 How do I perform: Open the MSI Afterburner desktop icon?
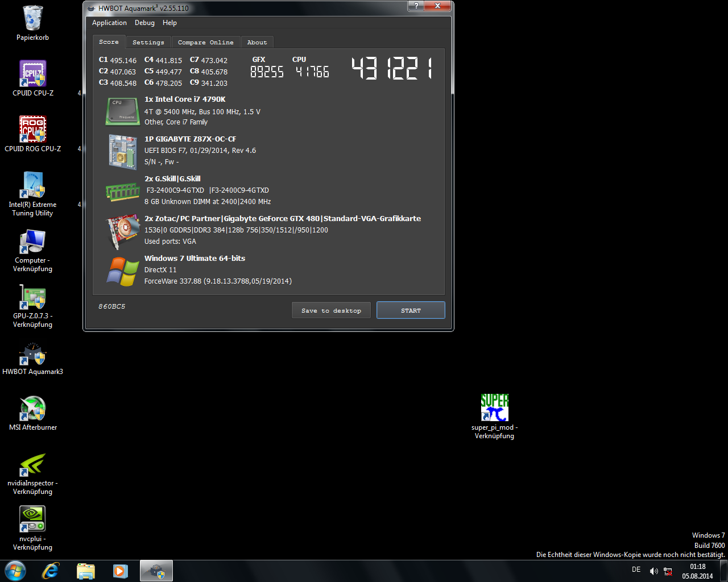(33, 408)
